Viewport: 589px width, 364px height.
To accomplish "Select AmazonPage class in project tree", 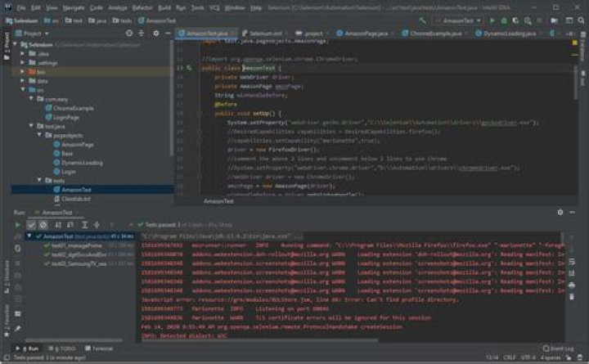I will [x=78, y=145].
